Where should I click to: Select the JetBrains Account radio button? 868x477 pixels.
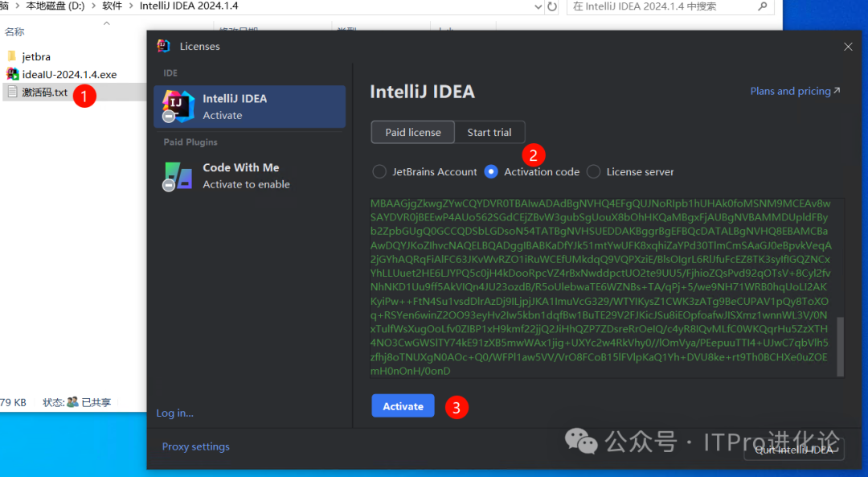tap(379, 172)
